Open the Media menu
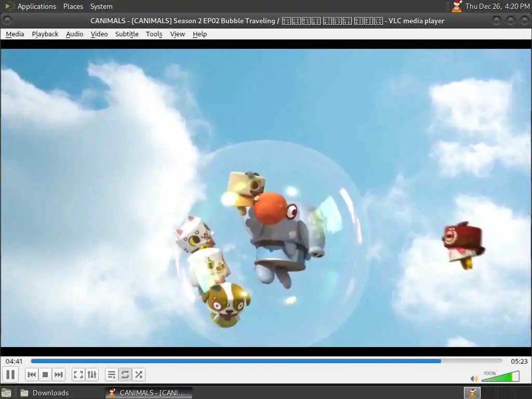Screen dimensions: 532x399 15,34
